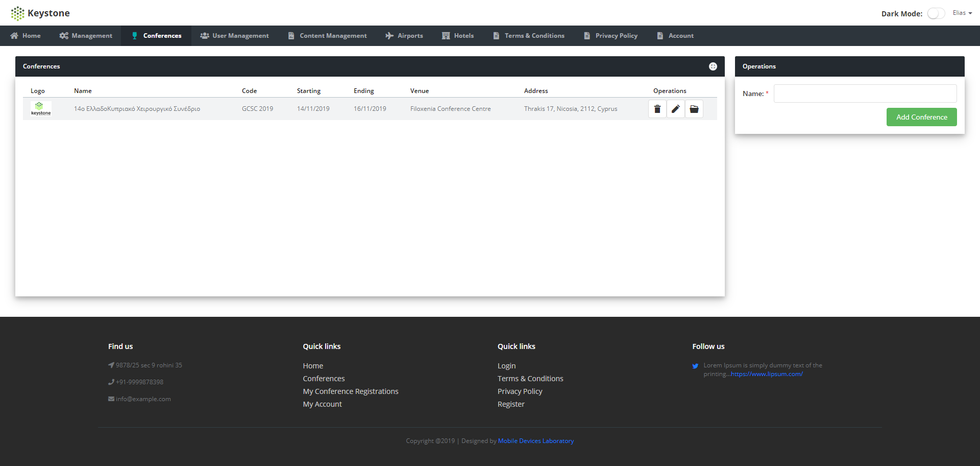Click the conference logo thumbnail in the table
980x466 pixels.
pos(41,109)
